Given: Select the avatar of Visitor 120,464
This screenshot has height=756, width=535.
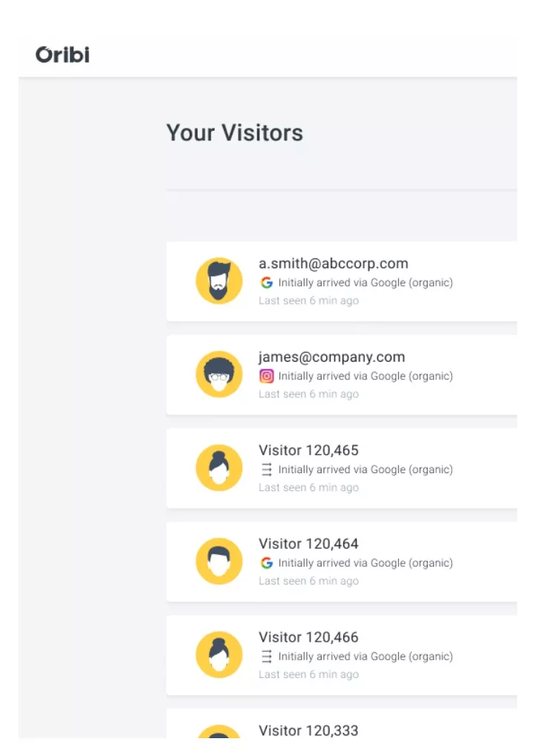Looking at the screenshot, I should [219, 561].
